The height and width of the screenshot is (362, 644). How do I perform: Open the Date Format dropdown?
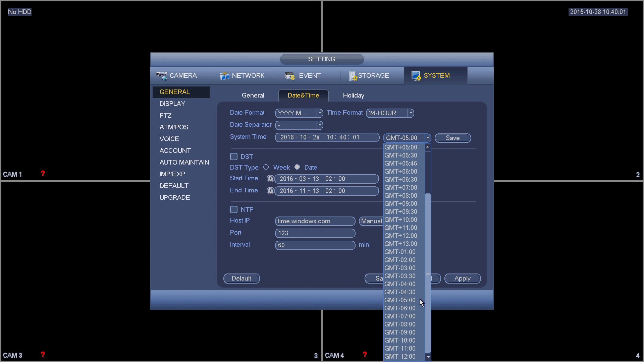(320, 113)
